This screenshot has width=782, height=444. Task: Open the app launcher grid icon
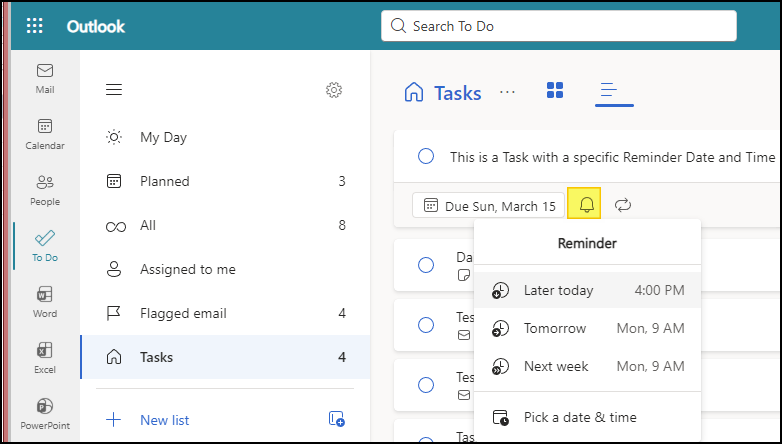coord(34,25)
